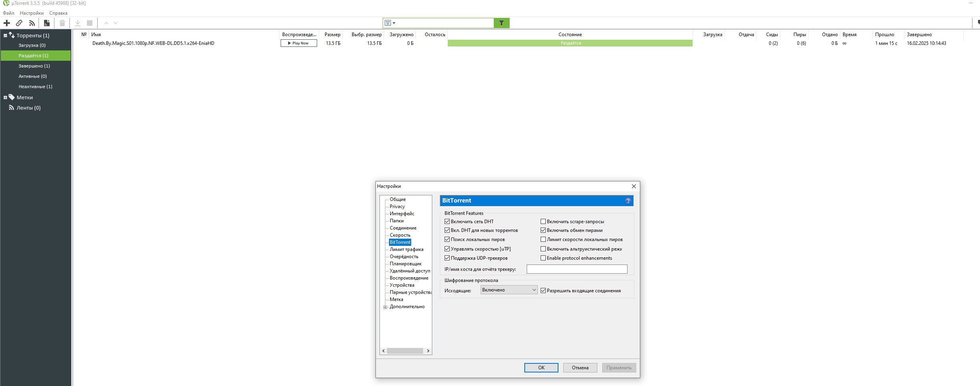This screenshot has height=386, width=980.
Task: Click IP/имя хоста tracker input field
Action: pyautogui.click(x=577, y=269)
